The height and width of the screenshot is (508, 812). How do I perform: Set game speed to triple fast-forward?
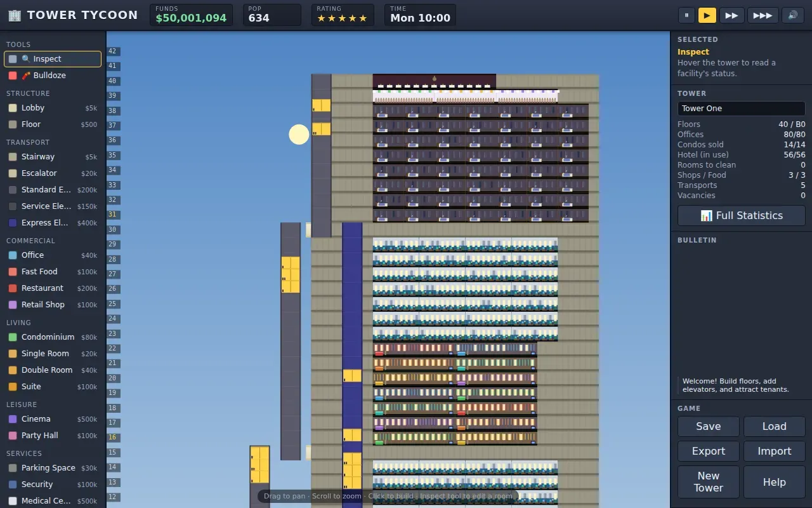click(x=763, y=15)
